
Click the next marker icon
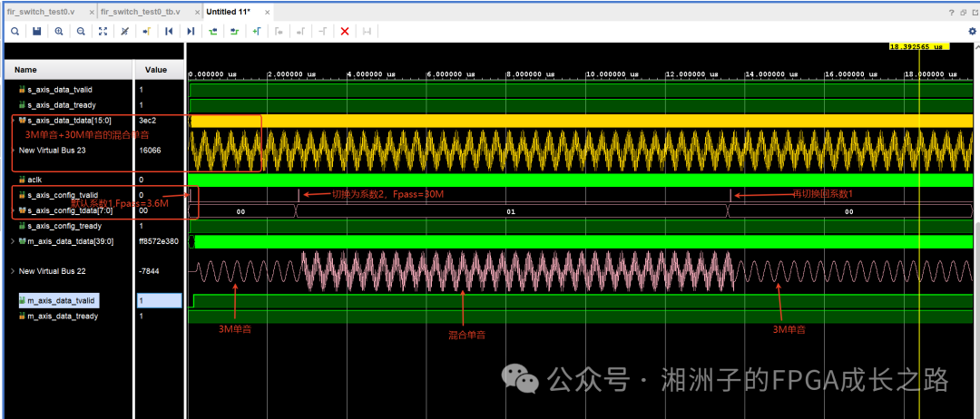(x=300, y=31)
